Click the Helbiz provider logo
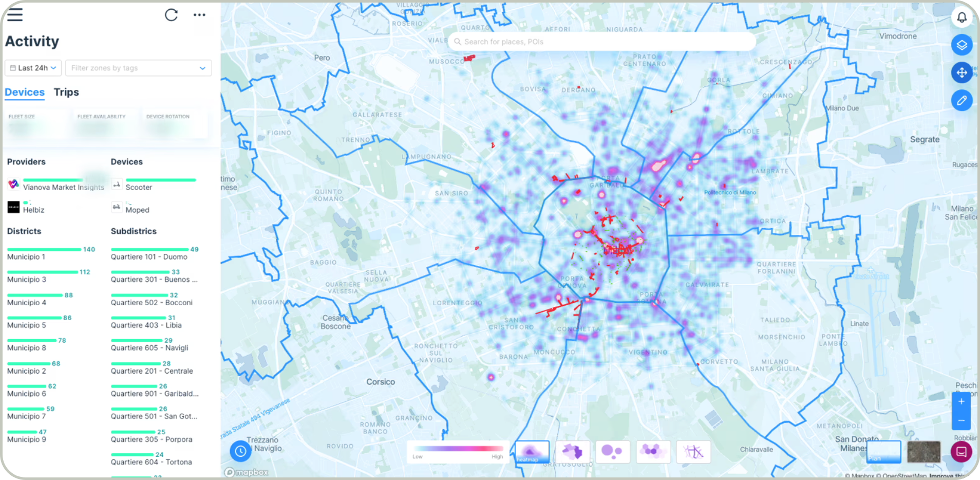 pyautogui.click(x=13, y=207)
